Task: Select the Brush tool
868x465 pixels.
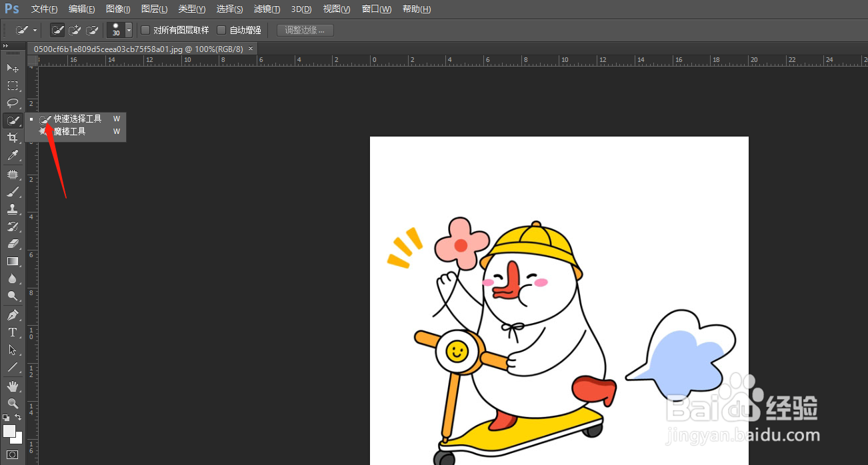Action: (13, 192)
